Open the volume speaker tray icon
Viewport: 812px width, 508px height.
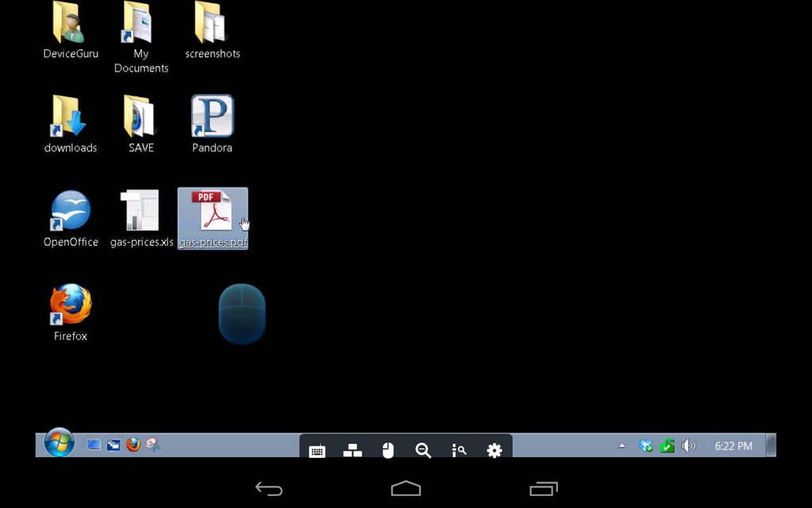(689, 445)
